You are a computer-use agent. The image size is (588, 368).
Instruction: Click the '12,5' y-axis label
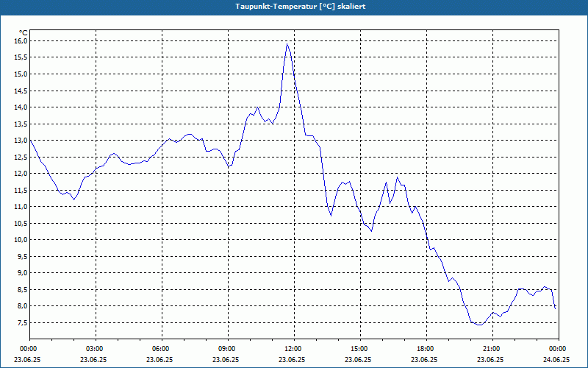21,157
